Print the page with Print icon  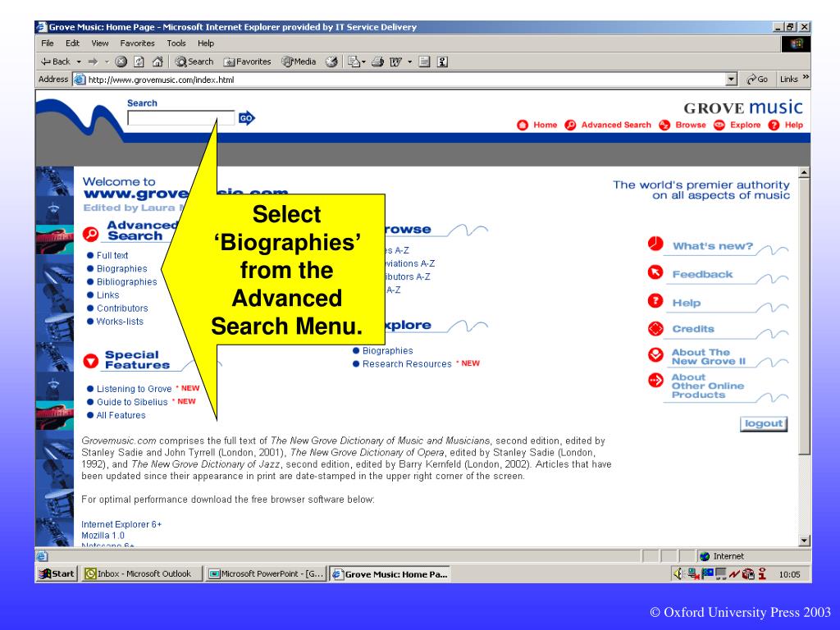coord(377,62)
